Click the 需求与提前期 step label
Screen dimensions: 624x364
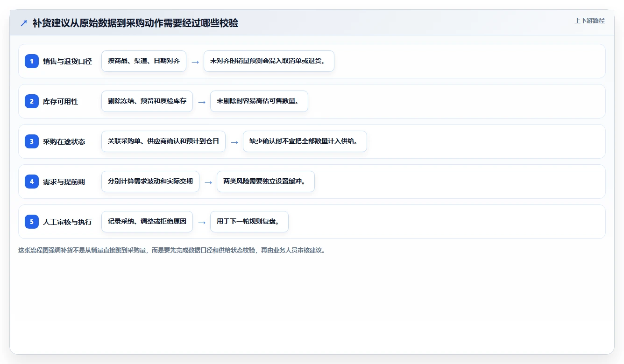click(64, 182)
